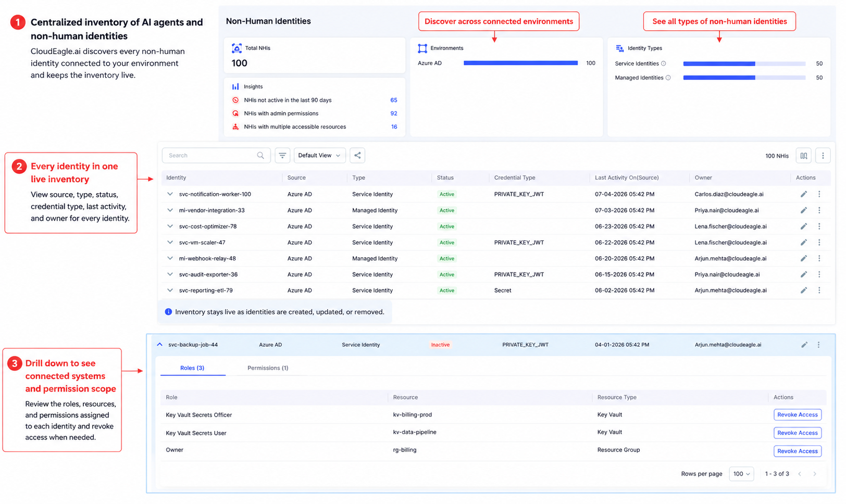
Task: Go to next page of roles
Action: click(x=815, y=474)
